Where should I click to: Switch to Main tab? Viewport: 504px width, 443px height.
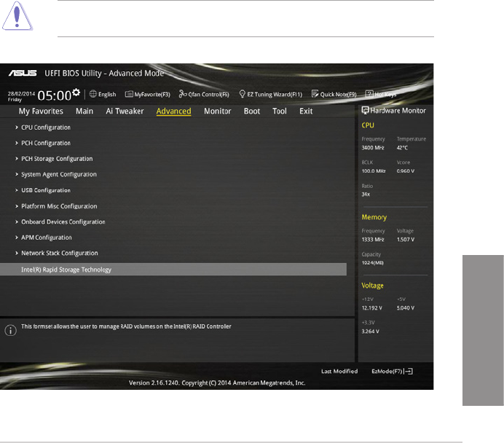click(x=84, y=111)
